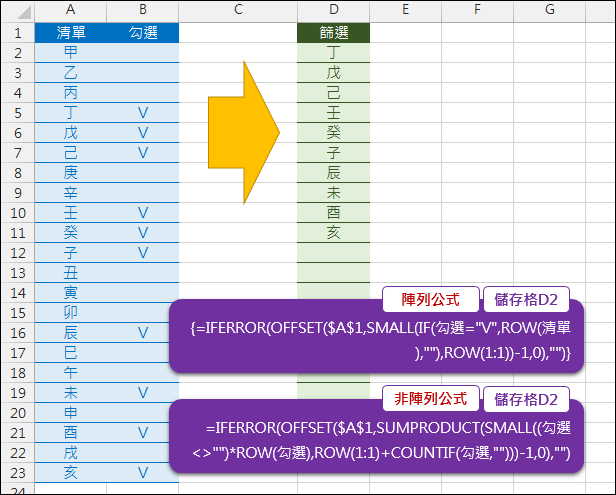Select filtered result cell D6 with 癸

point(334,133)
